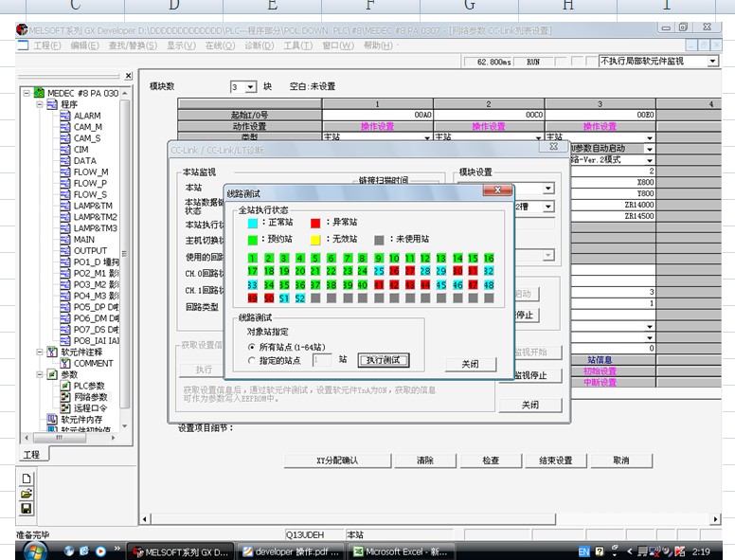Select the MAIN program in project tree
The height and width of the screenshot is (560, 735).
pyautogui.click(x=83, y=240)
